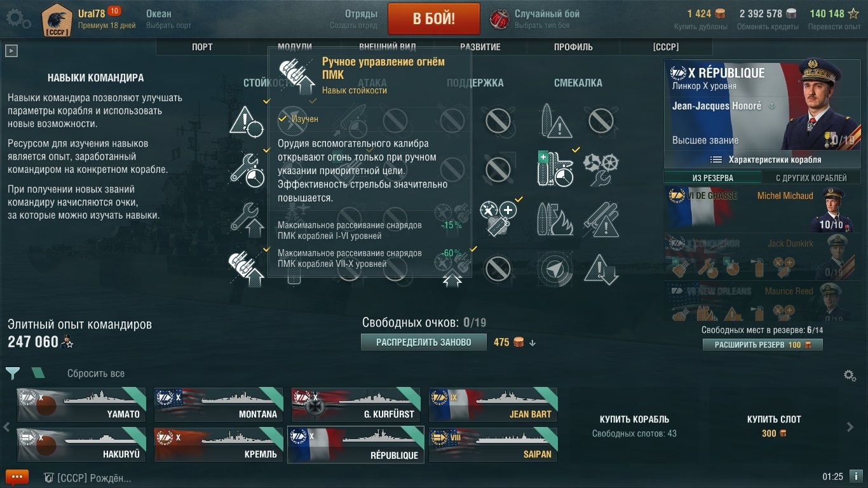The width and height of the screenshot is (868, 488).
Task: Select the Yamato ship thumbnail
Action: pos(81,405)
